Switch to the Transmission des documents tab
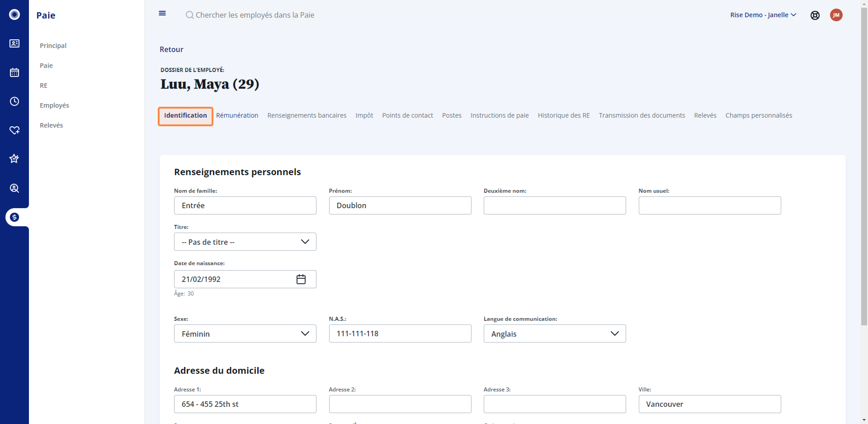Viewport: 868px width, 424px height. (642, 115)
